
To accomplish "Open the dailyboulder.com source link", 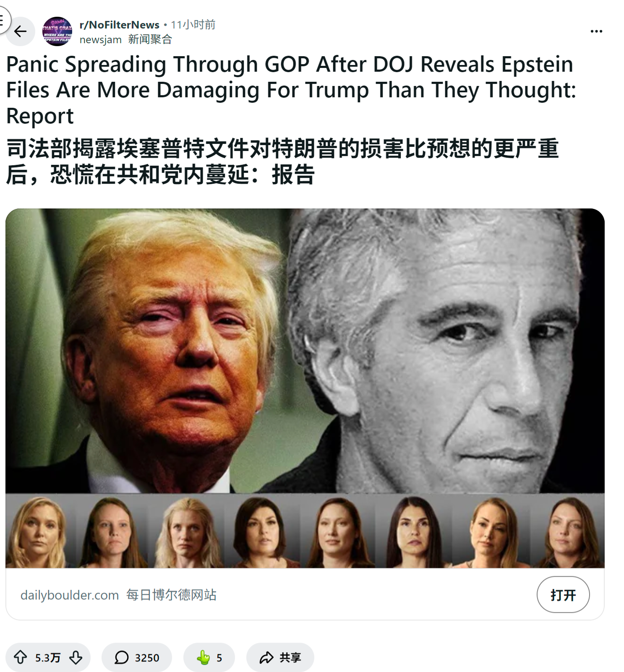I will pos(70,595).
